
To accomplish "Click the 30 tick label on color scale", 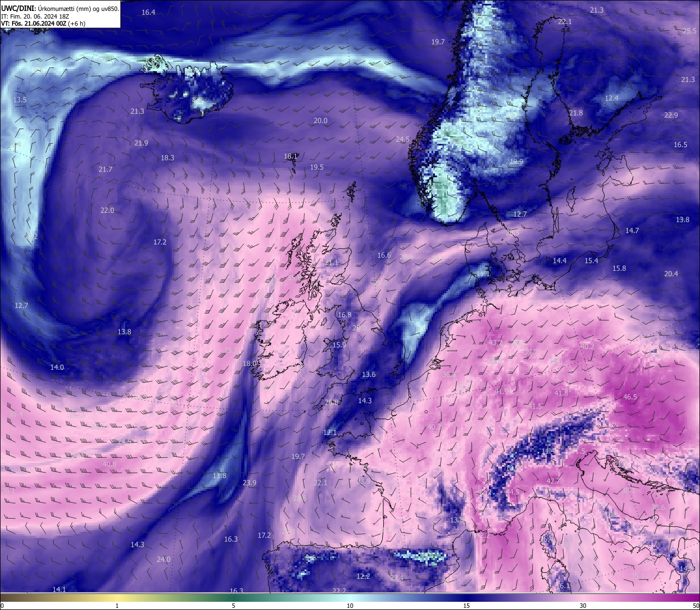I will pyautogui.click(x=583, y=606).
